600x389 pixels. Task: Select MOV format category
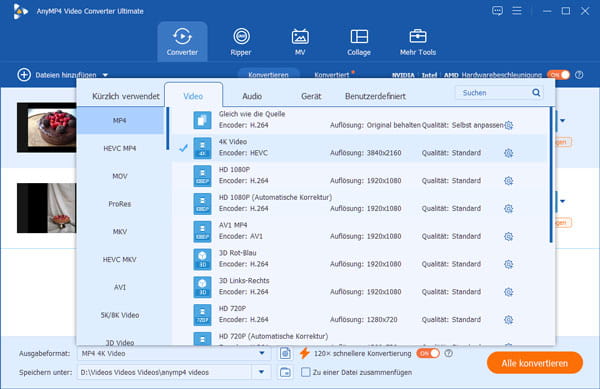point(120,176)
